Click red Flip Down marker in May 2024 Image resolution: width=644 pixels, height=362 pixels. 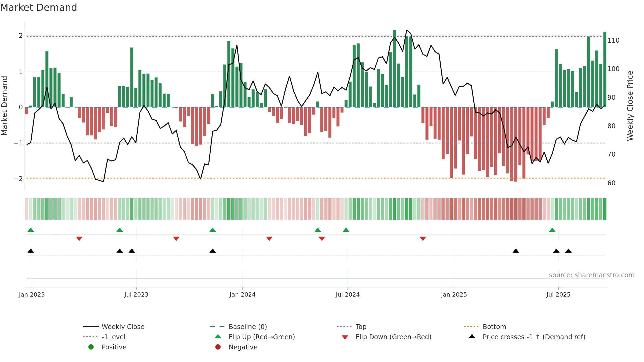[x=322, y=239]
